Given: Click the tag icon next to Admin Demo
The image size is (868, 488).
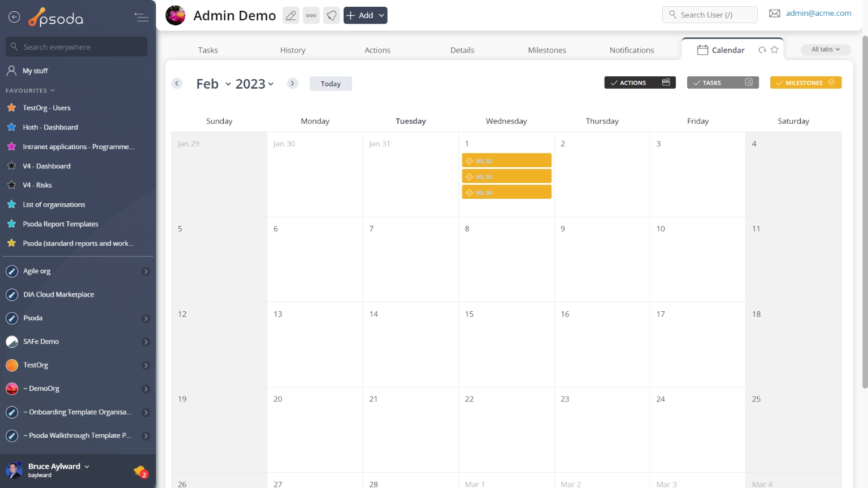Looking at the screenshot, I should click(x=332, y=15).
